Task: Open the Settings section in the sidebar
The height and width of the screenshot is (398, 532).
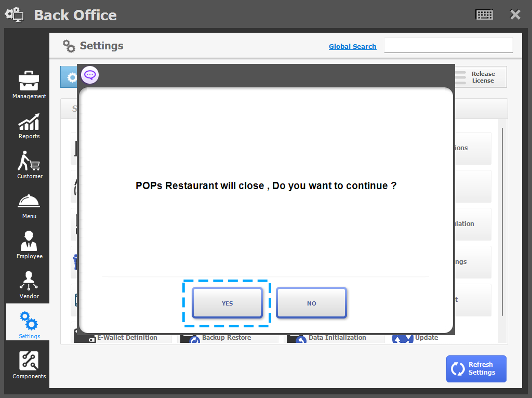Action: 28,322
